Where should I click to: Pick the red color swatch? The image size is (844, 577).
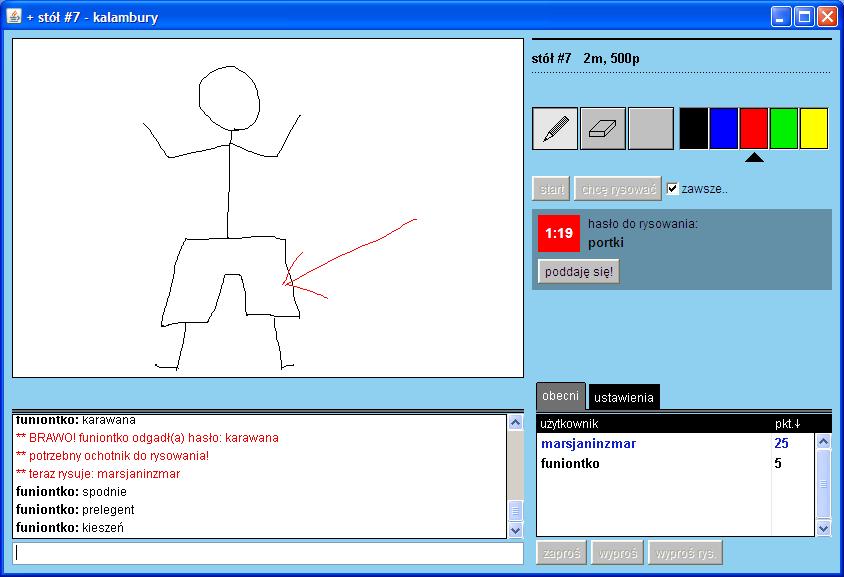[x=754, y=128]
